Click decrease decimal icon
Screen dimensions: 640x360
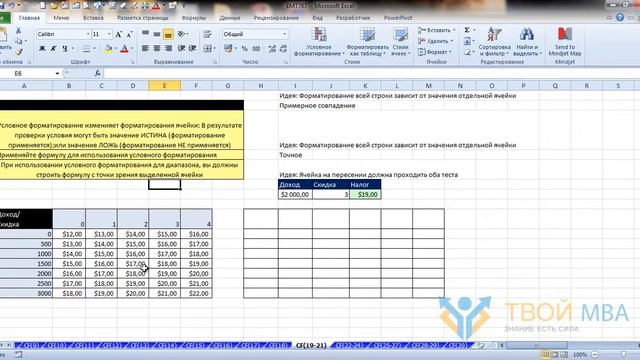point(283,49)
